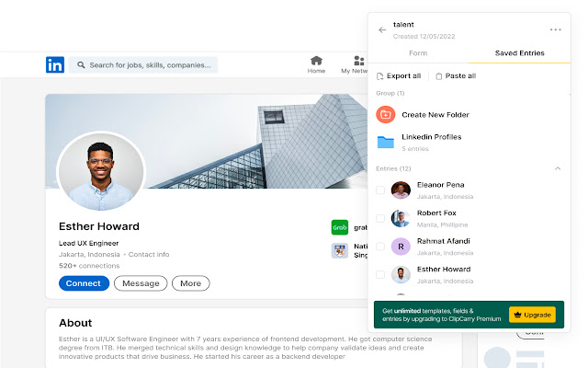Click in the LinkedIn search field
588x368 pixels.
click(x=143, y=65)
